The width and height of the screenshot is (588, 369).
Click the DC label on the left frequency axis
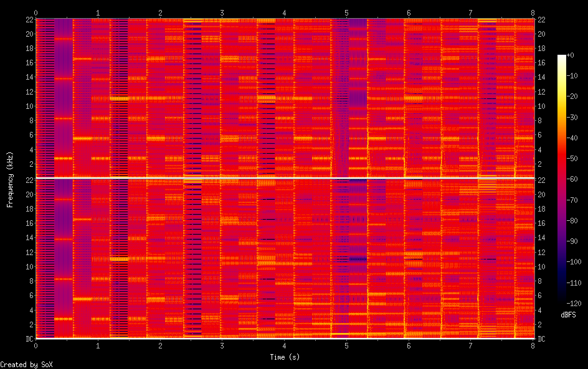coord(29,339)
